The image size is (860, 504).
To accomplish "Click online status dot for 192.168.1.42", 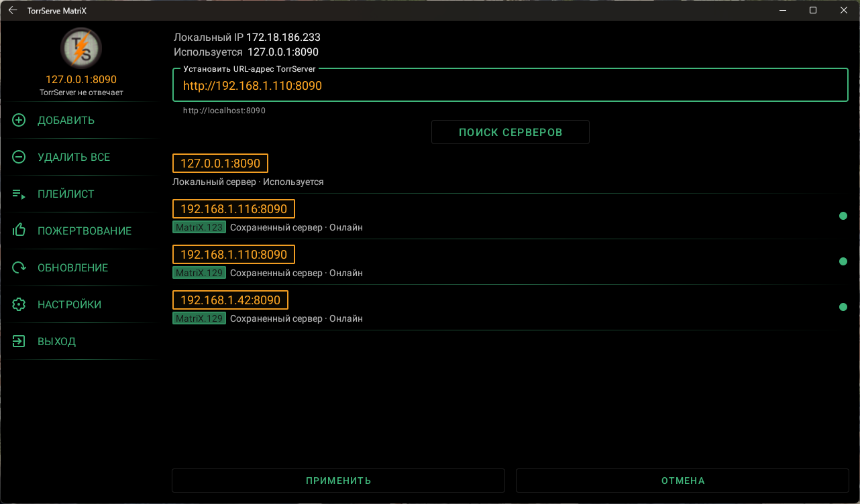I will pyautogui.click(x=843, y=307).
